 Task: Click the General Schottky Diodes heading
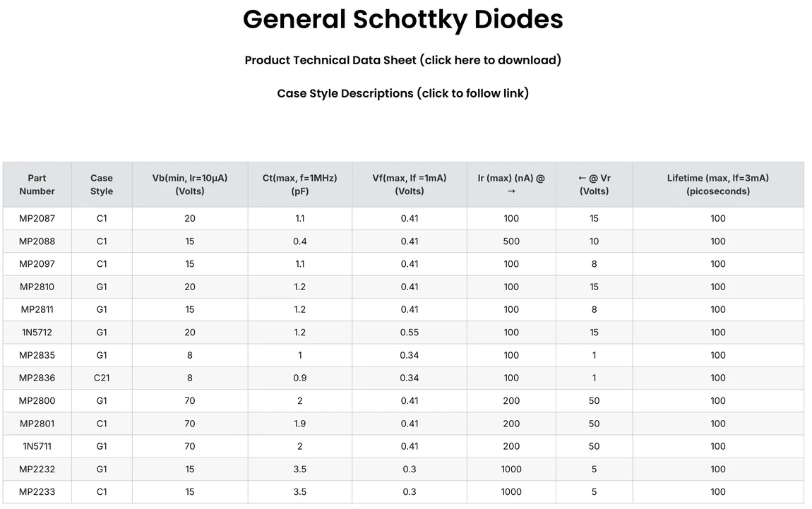click(402, 19)
